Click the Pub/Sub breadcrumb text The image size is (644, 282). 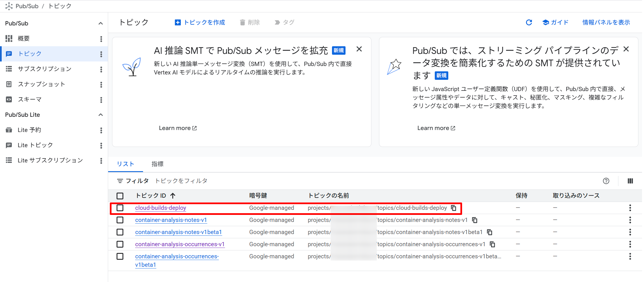27,6
